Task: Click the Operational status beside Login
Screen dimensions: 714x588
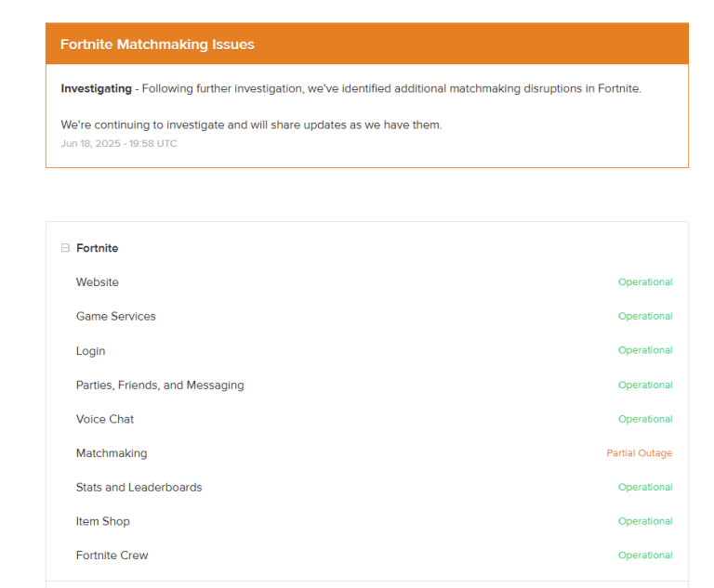Action: (x=645, y=351)
